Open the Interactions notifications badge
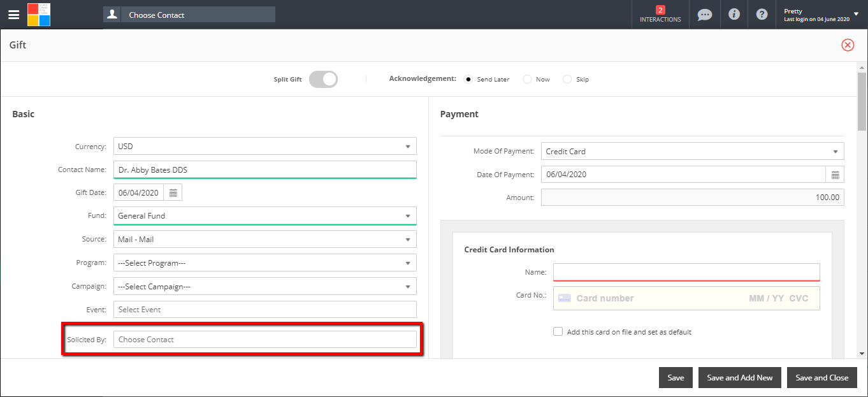This screenshot has height=397, width=868. pyautogui.click(x=660, y=14)
